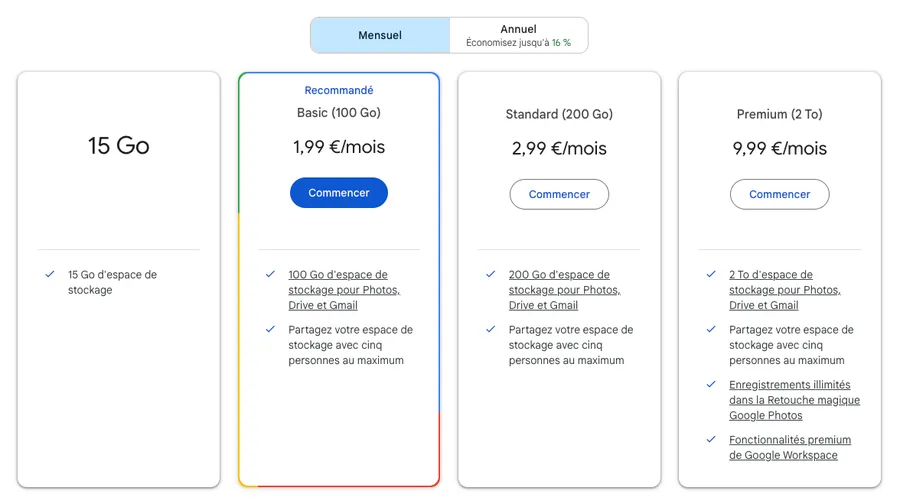Click checkmark beside Google Workspace feature
Image resolution: width=900 pixels, height=504 pixels.
[711, 439]
